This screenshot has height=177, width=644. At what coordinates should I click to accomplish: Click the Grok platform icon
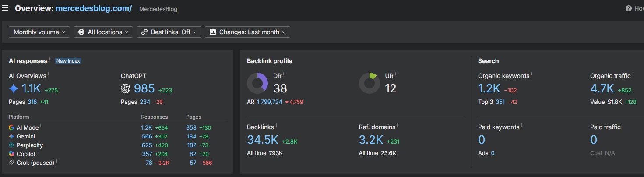click(11, 163)
